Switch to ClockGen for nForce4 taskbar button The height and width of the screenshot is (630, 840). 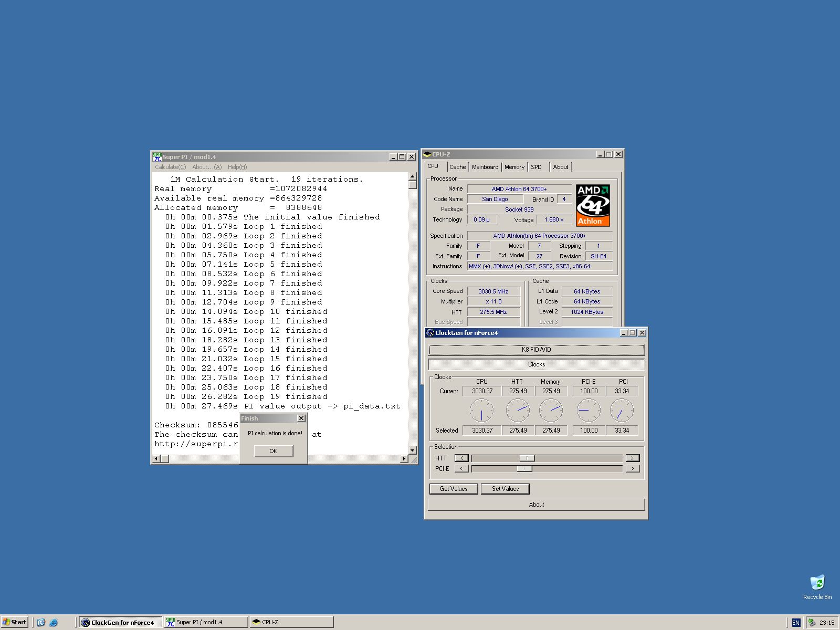point(121,622)
